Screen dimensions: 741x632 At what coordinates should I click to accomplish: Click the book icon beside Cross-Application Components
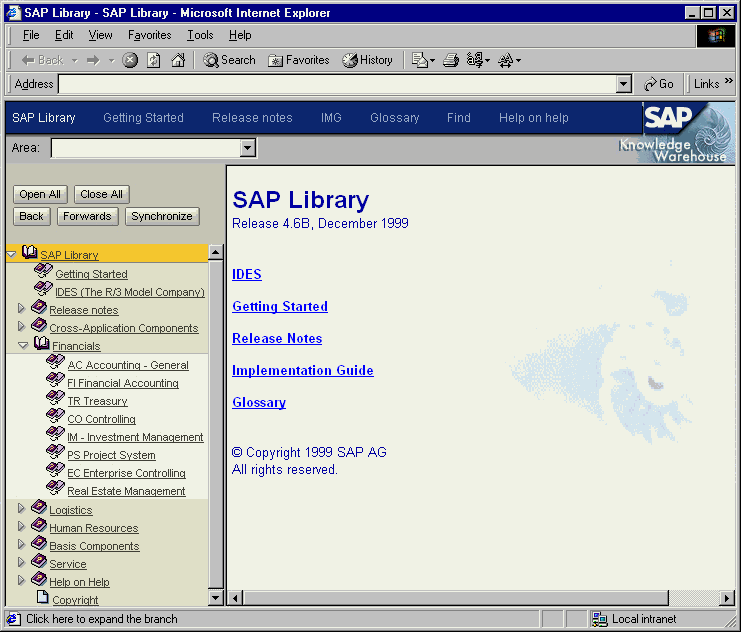[39, 325]
